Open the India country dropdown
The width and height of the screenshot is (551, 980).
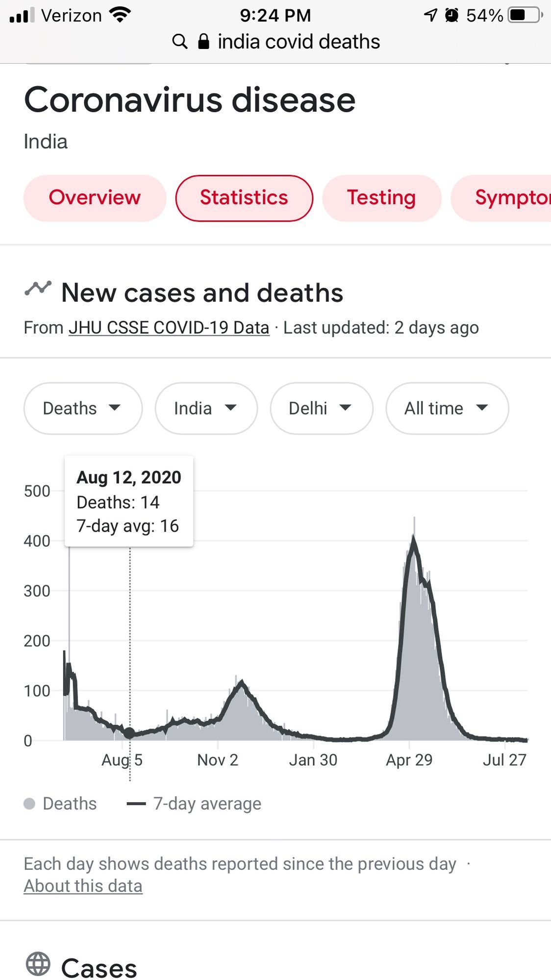(x=206, y=408)
